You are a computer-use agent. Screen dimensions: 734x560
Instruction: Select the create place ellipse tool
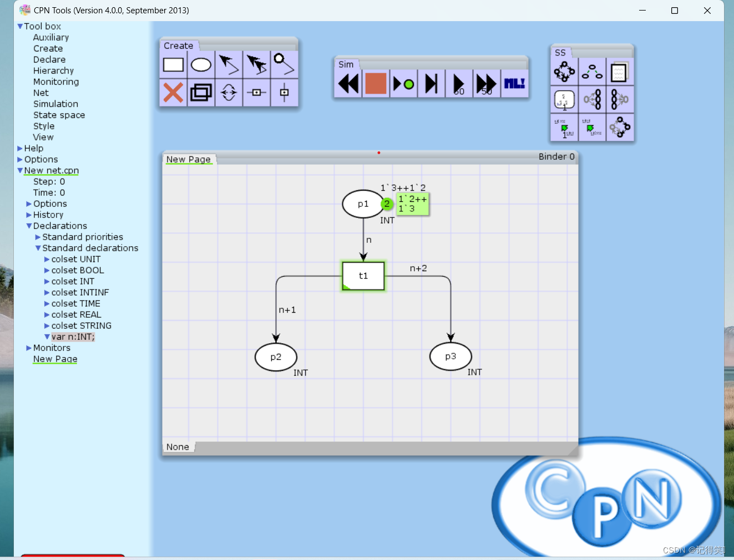click(201, 65)
